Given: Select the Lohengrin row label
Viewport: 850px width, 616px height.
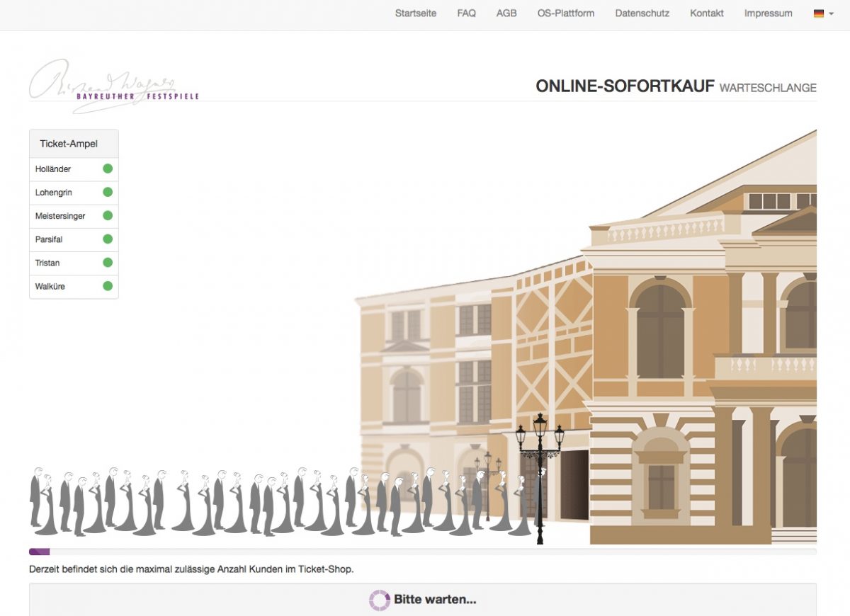Looking at the screenshot, I should (x=54, y=193).
